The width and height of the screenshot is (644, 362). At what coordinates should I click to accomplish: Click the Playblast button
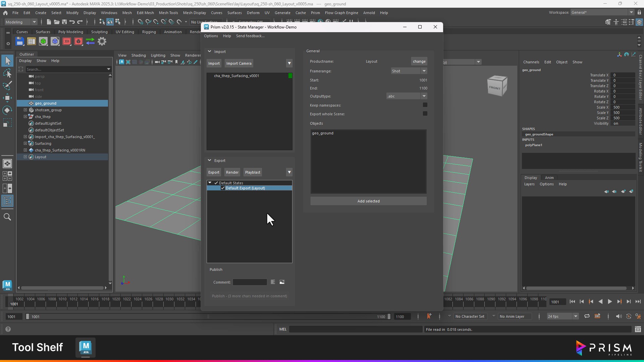coord(252,172)
